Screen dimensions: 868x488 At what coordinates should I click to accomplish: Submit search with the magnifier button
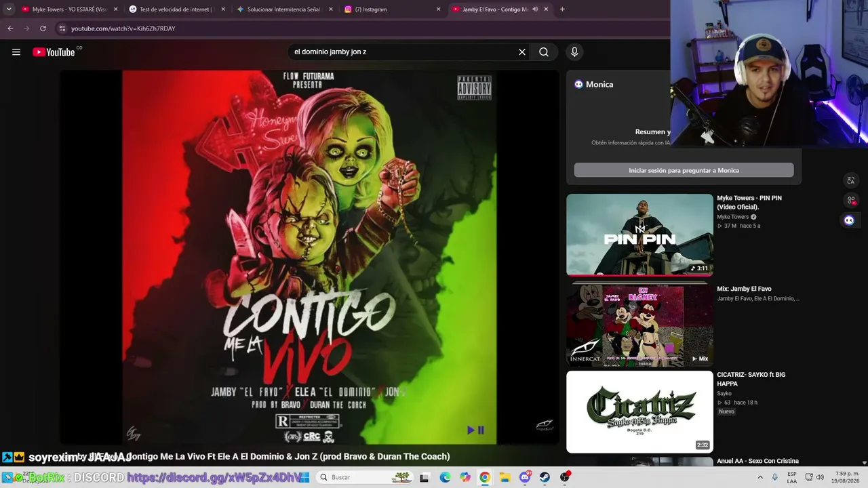(x=544, y=52)
